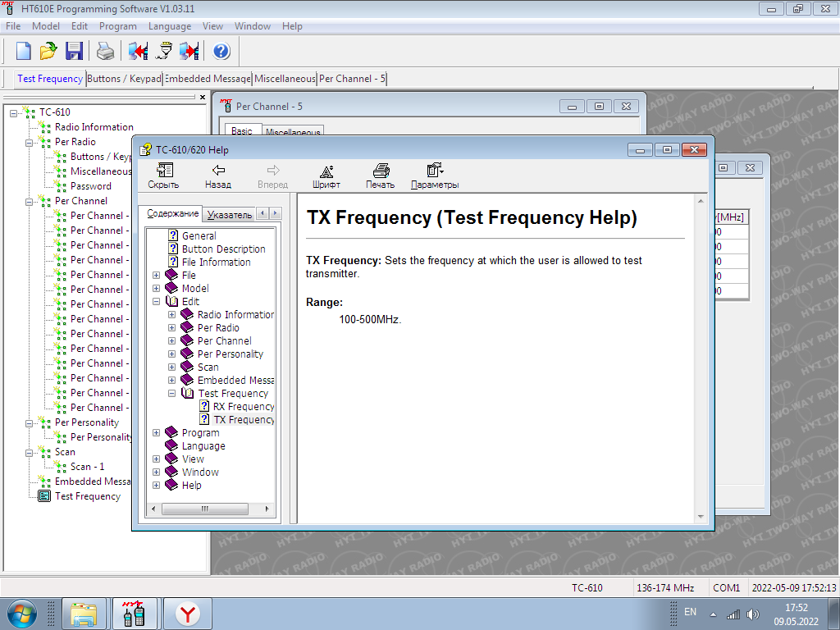Select Scan - 1 in the left tree

point(87,467)
